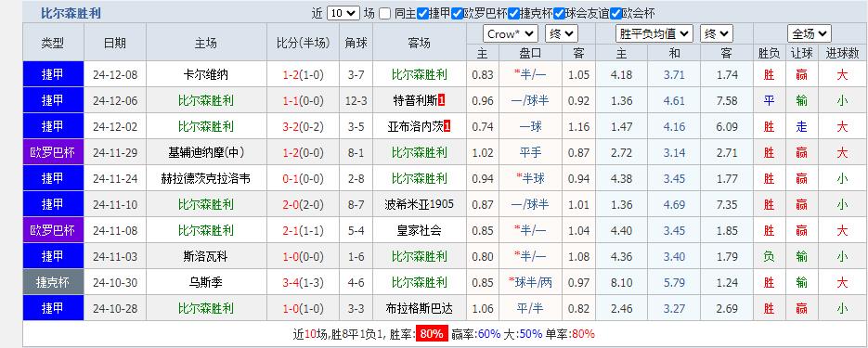Click the 负 result in the 斯洛瓦科 row
The width and height of the screenshot is (868, 348).
pyautogui.click(x=769, y=257)
